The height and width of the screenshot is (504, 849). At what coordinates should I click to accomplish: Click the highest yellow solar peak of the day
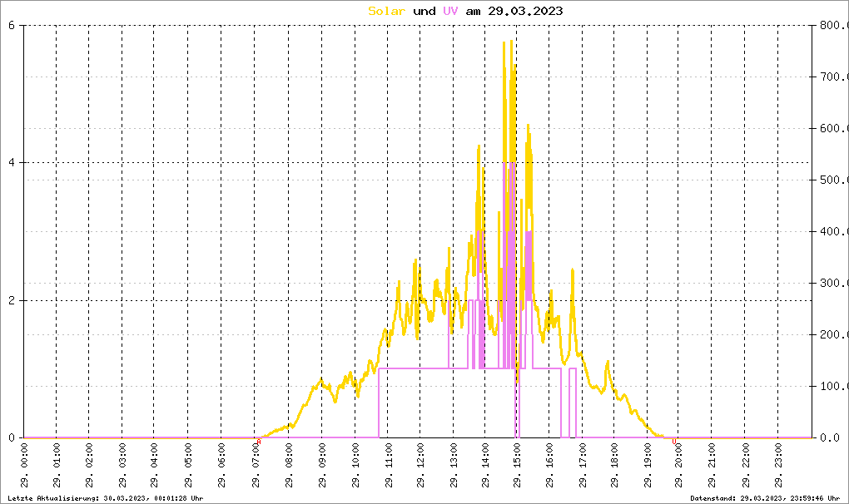point(504,43)
